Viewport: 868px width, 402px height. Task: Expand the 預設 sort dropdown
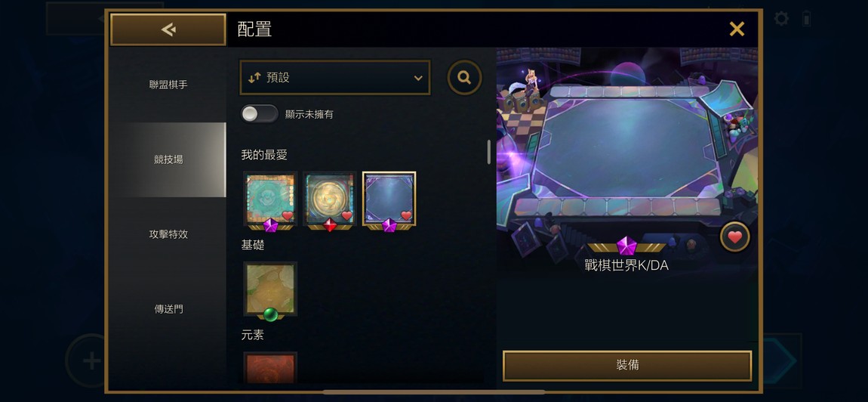tap(335, 78)
